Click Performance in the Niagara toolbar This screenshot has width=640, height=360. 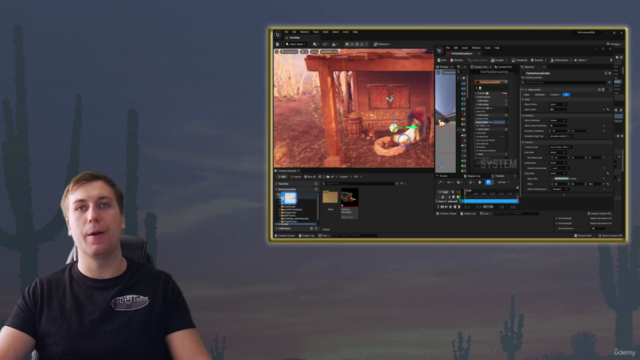[559, 60]
